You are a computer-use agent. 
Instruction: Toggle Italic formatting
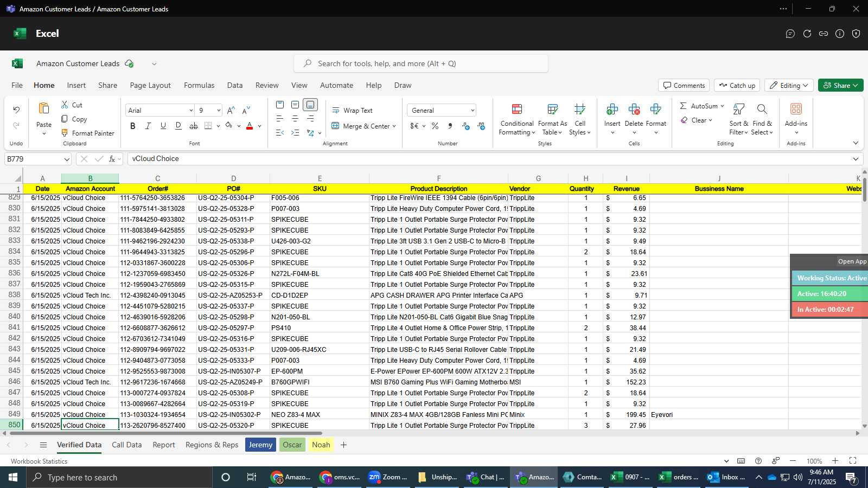point(148,126)
